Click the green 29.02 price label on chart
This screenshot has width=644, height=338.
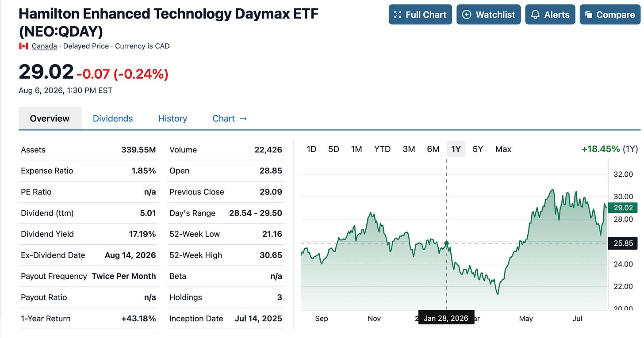pos(623,208)
